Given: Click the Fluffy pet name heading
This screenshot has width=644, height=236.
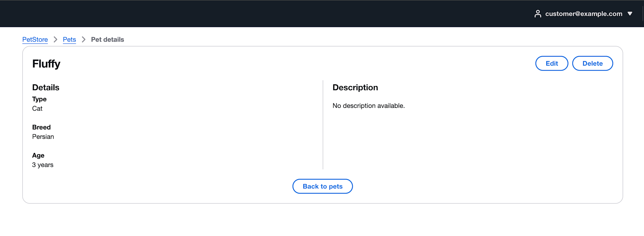Looking at the screenshot, I should tap(46, 64).
